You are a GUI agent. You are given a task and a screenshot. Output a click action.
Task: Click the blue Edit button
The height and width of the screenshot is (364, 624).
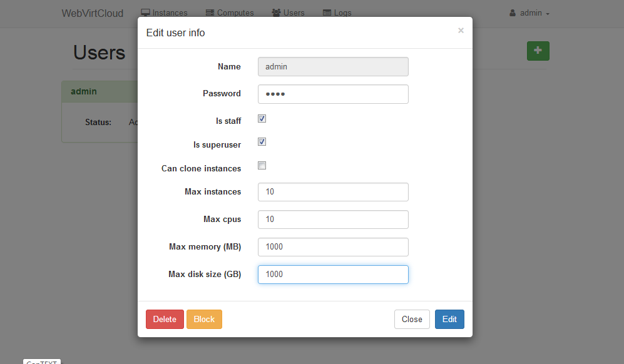click(449, 319)
